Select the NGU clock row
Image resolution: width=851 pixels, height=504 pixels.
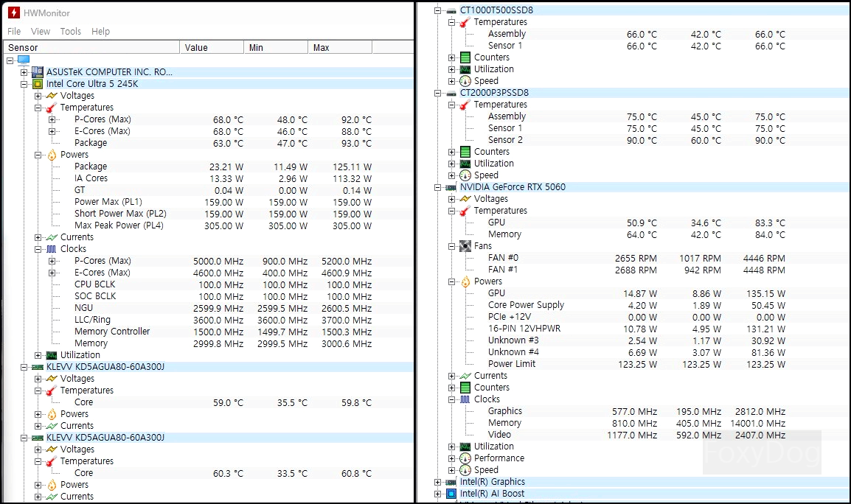coord(223,308)
